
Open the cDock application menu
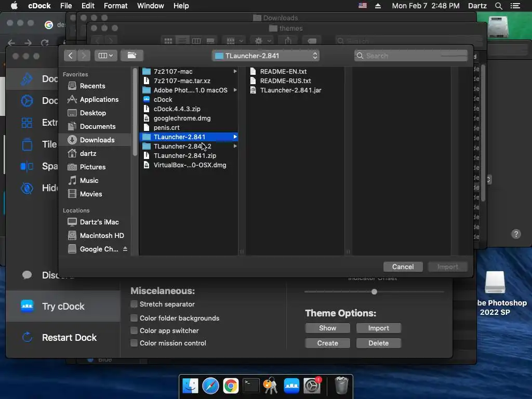pyautogui.click(x=39, y=6)
